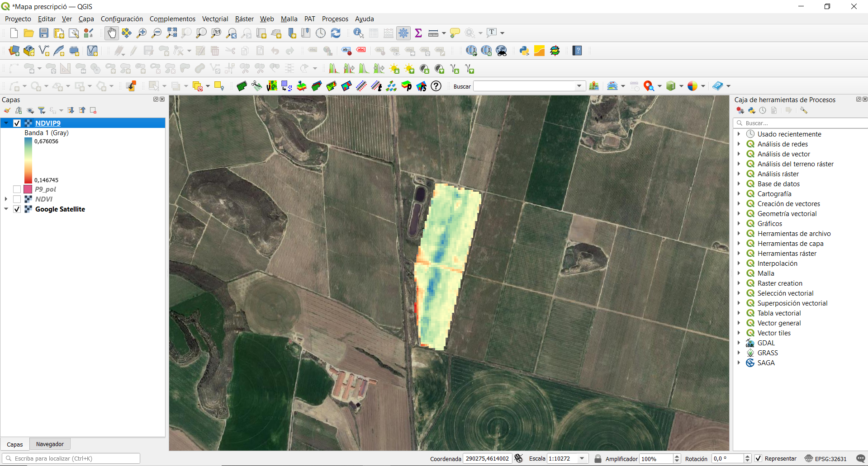This screenshot has height=466, width=868.
Task: Collapse the NDVIP9 layer legend
Action: click(6, 123)
